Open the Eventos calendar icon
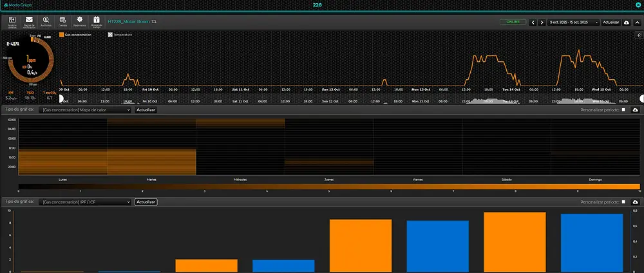 63,22
